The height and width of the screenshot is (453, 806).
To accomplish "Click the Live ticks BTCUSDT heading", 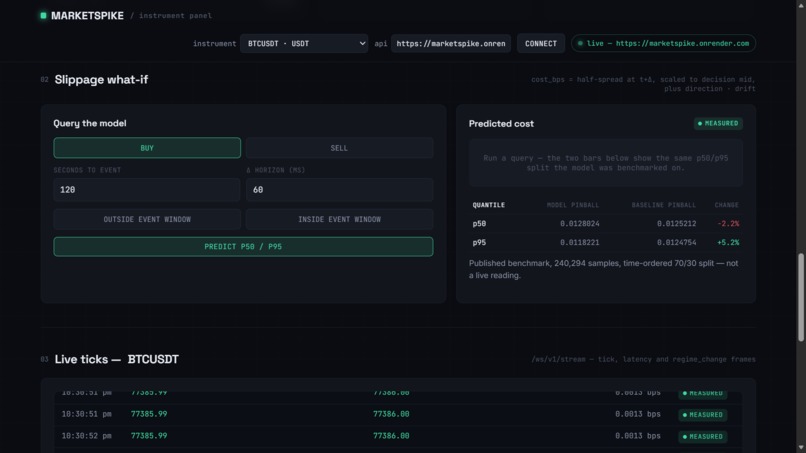I will tap(117, 359).
